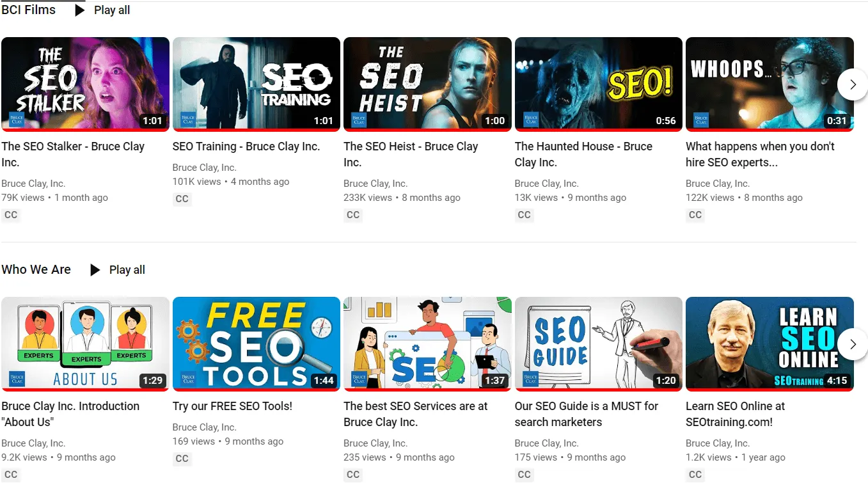Click CC badge under The SEO Heist
Screen dimensions: 868x483
pos(353,215)
